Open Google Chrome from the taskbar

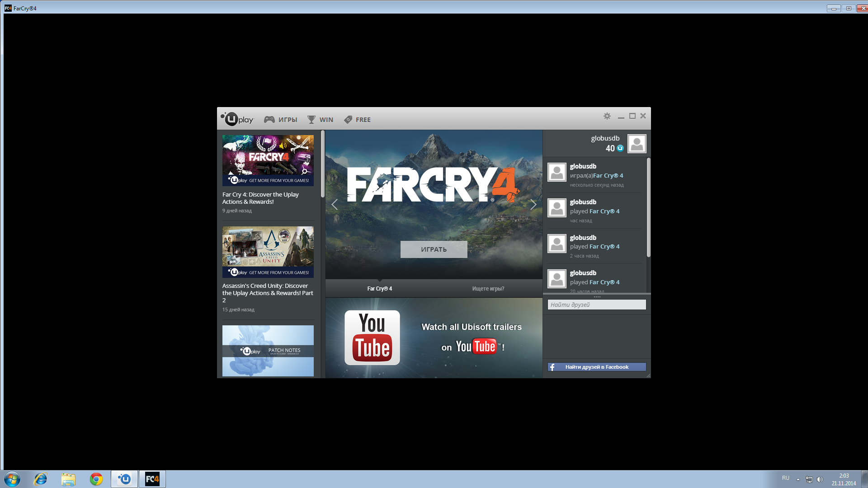point(96,479)
